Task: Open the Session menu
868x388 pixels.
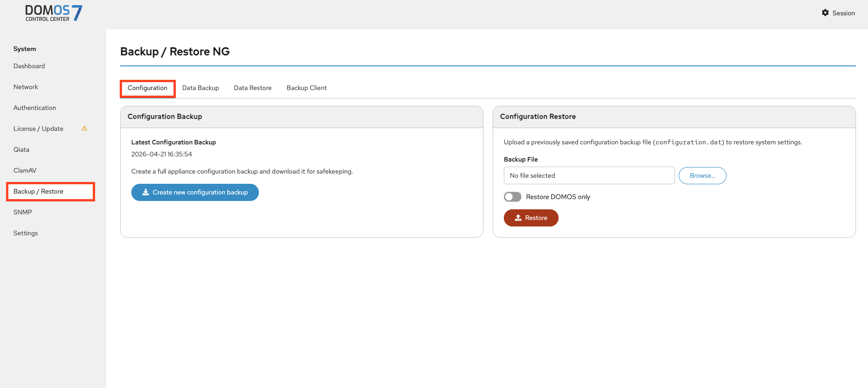Action: [838, 13]
